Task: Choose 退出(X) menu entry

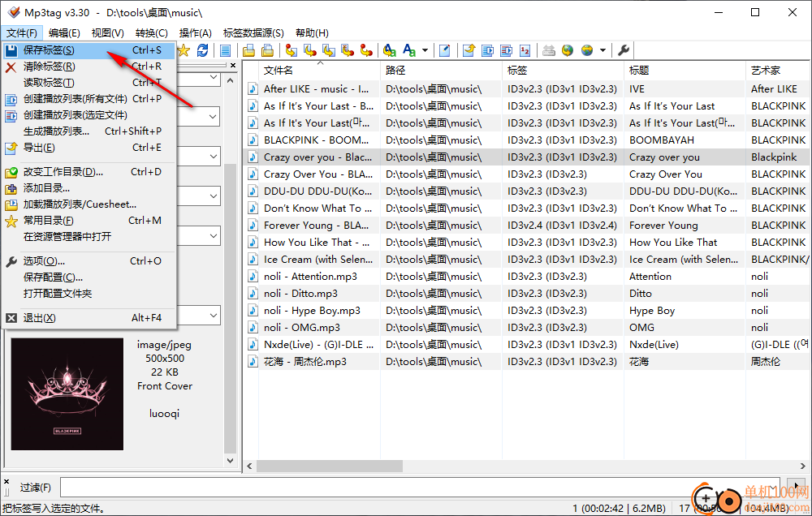Action: (x=89, y=318)
